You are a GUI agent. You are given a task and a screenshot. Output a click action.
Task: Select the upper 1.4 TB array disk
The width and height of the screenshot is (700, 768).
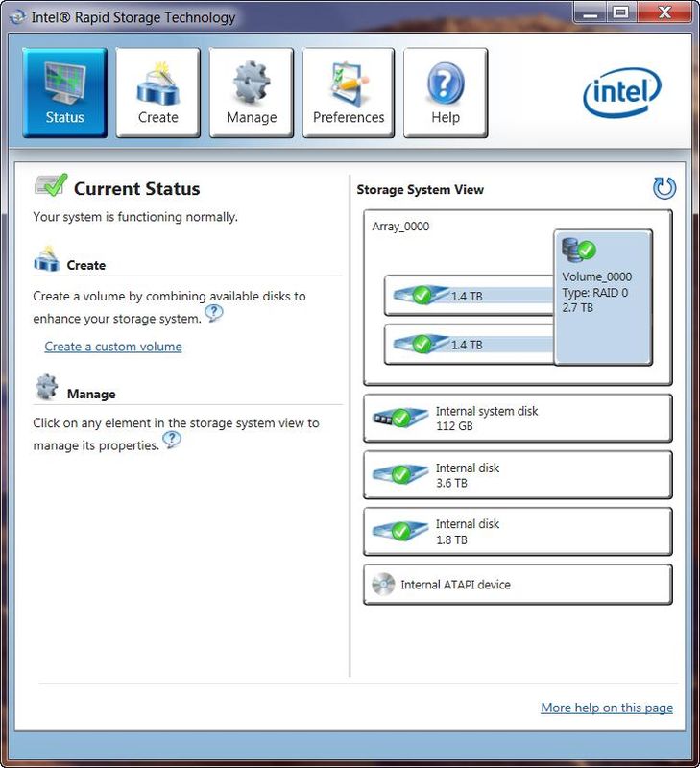(469, 296)
